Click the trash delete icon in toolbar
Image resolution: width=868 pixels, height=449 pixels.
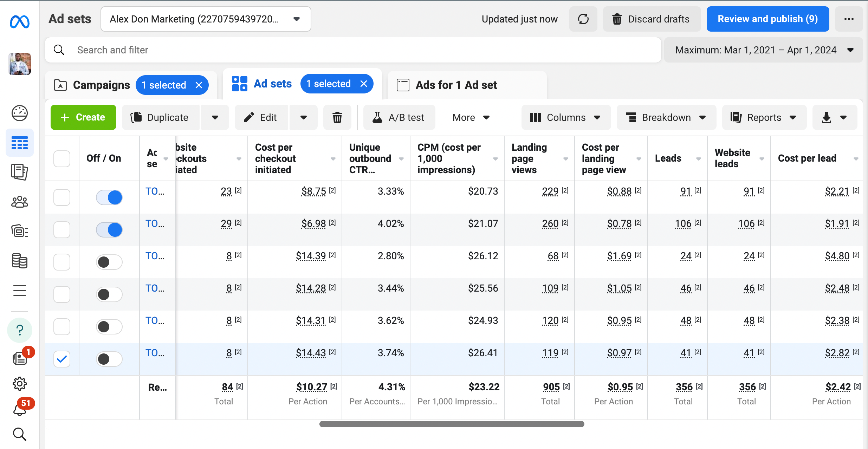337,117
